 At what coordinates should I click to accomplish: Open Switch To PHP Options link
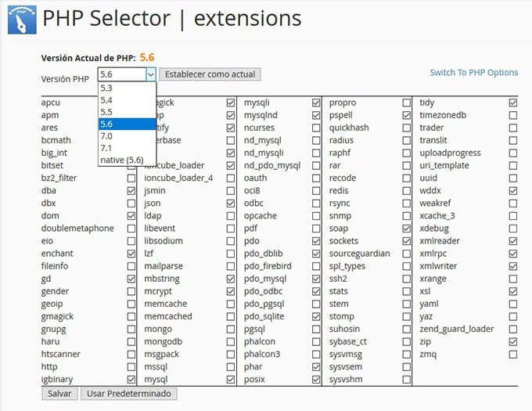(x=473, y=73)
